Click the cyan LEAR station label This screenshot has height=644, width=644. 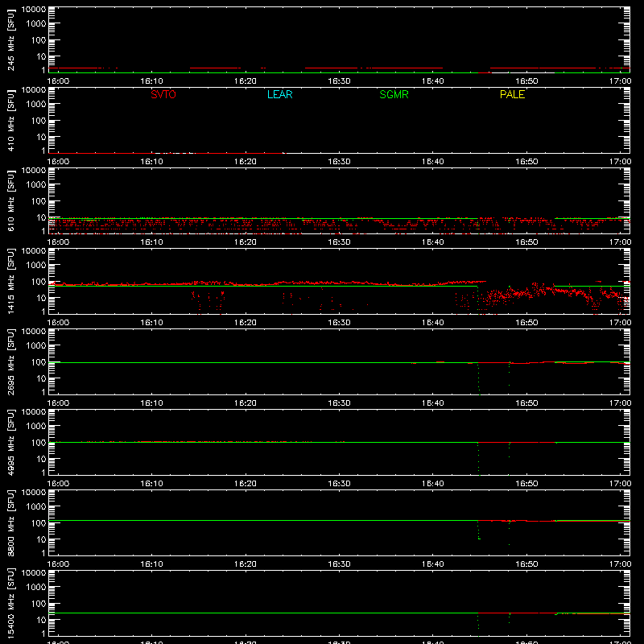point(279,94)
